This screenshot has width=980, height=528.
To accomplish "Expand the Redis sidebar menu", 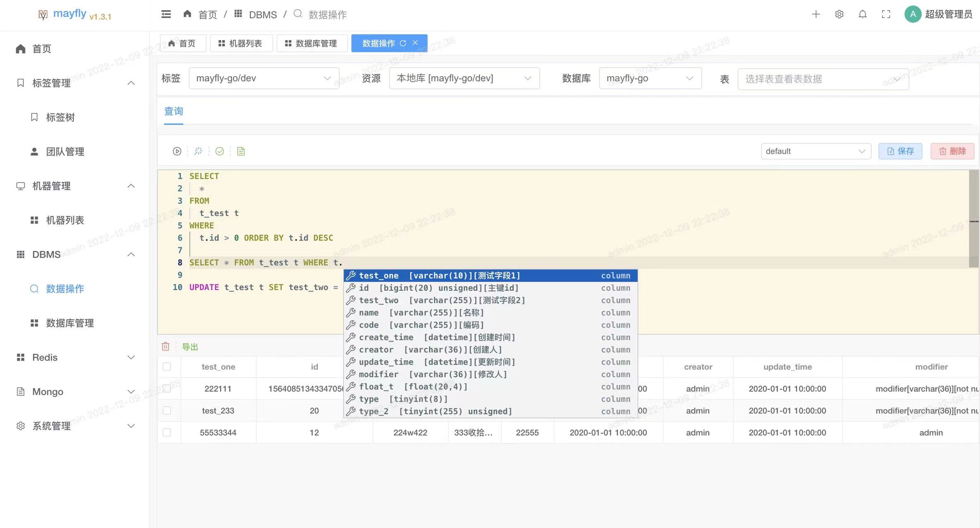I will tap(75, 357).
